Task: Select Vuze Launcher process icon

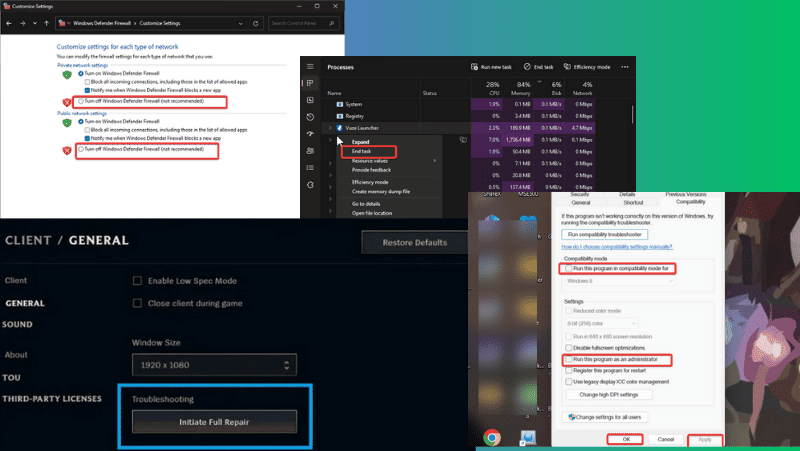Action: [339, 128]
